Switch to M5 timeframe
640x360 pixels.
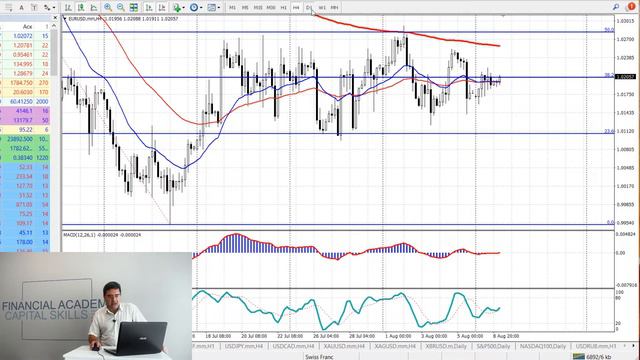245,7
